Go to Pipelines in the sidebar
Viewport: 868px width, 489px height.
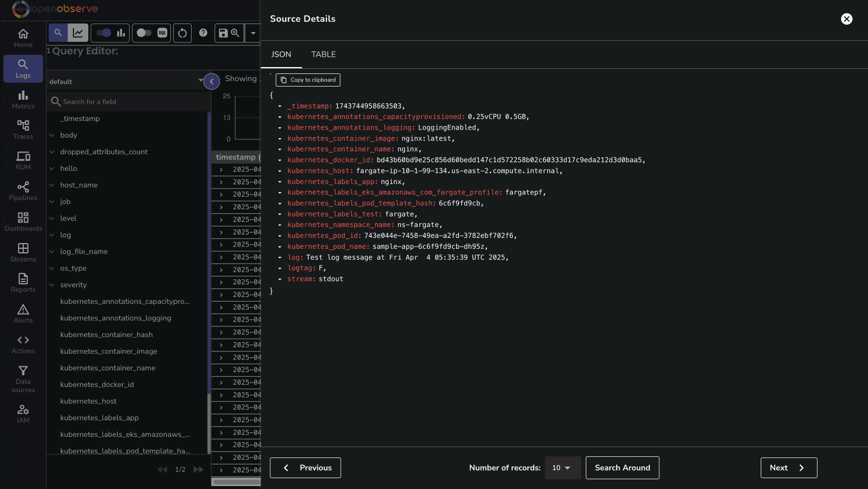23,191
